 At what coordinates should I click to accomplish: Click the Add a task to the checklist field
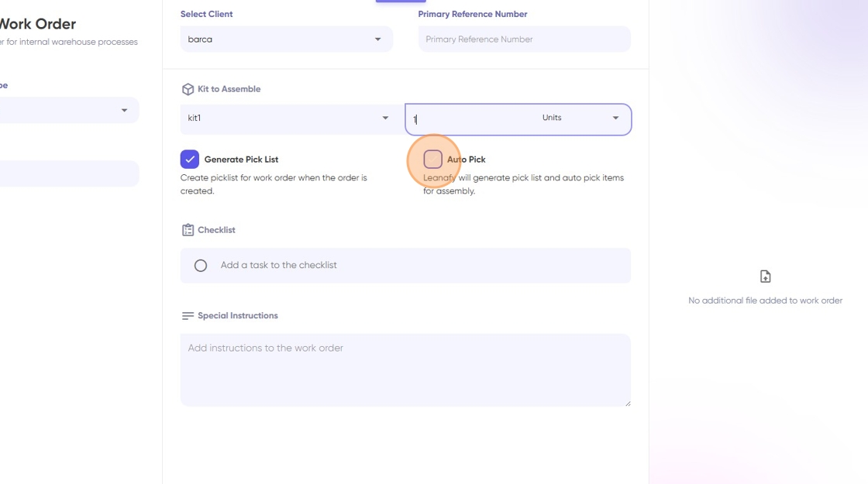pyautogui.click(x=405, y=266)
